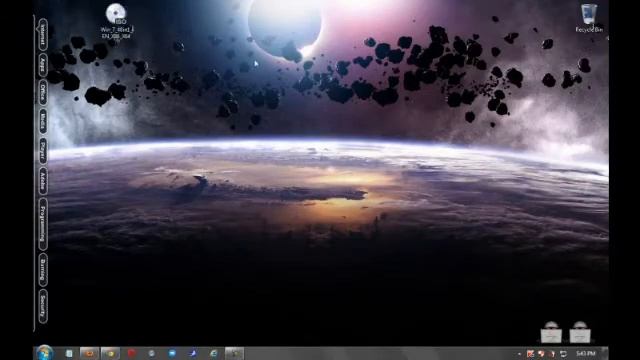Open the Burning tab on side dock

pyautogui.click(x=42, y=270)
